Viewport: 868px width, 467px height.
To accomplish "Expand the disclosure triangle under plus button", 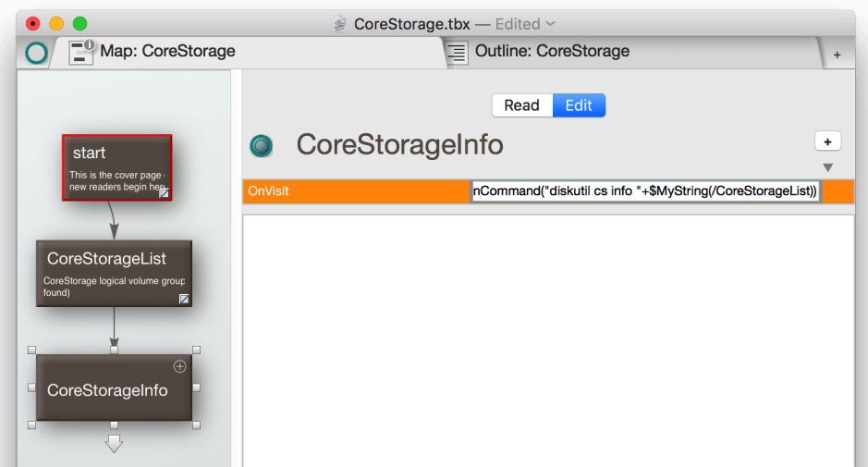I will coord(828,167).
